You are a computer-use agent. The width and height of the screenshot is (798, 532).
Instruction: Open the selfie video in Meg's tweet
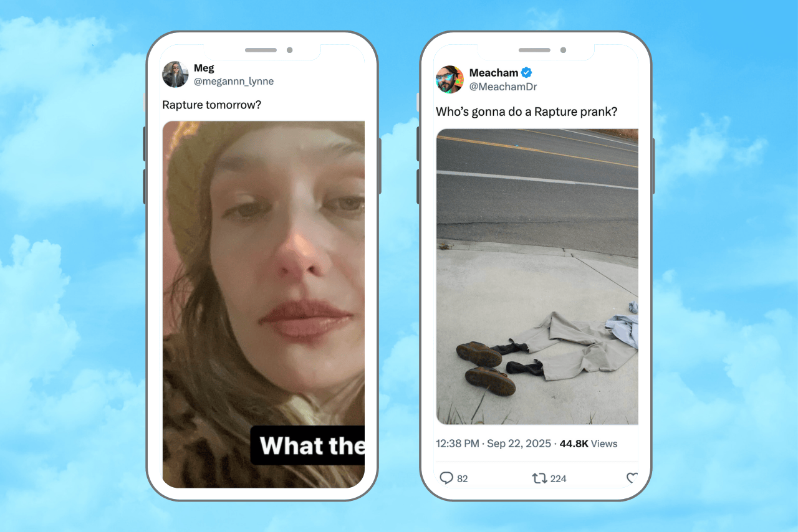[263, 304]
